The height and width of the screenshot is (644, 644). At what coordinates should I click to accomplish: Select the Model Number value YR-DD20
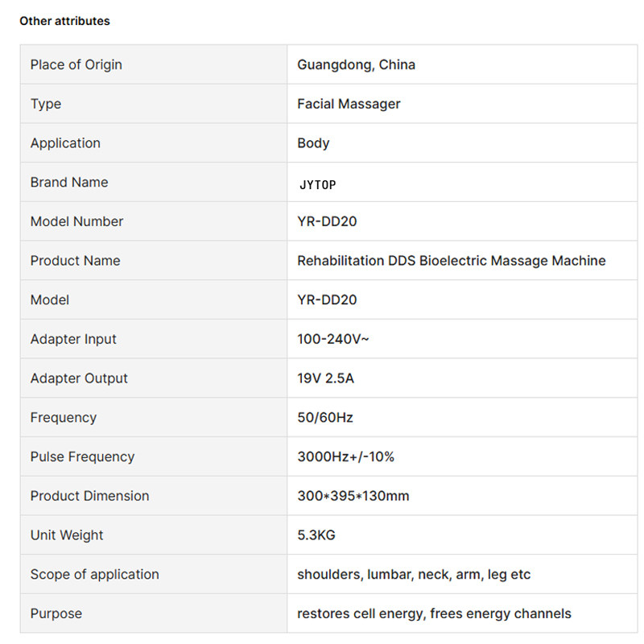click(x=327, y=221)
